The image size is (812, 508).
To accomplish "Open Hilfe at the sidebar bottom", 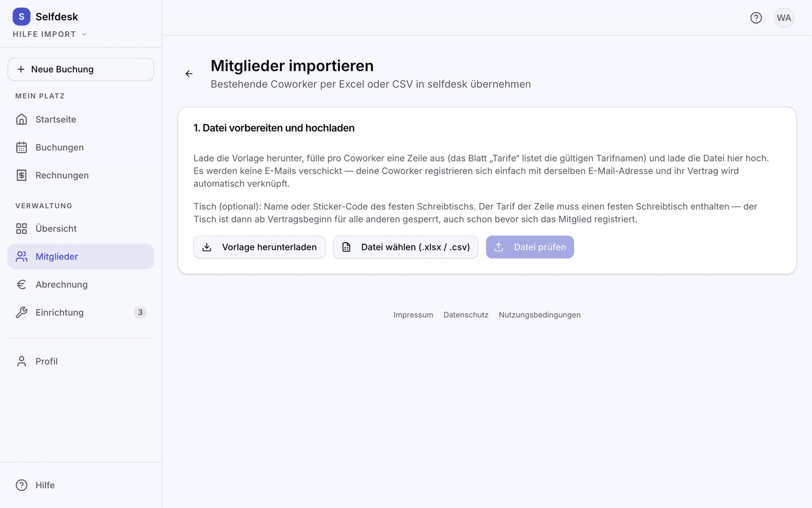I will click(x=81, y=485).
